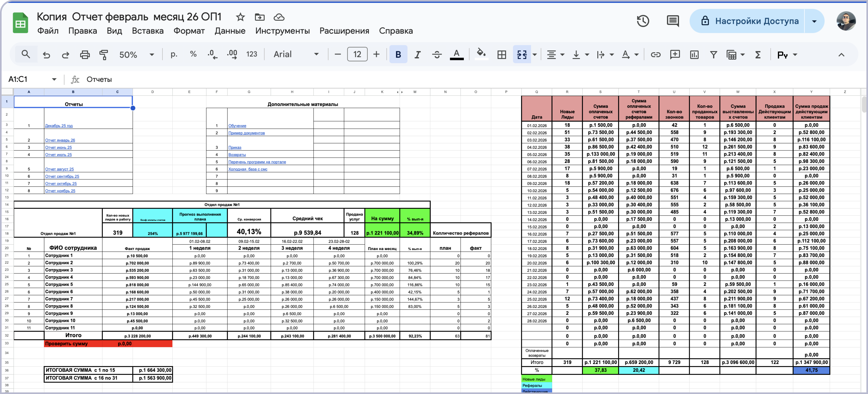Click the undo arrow icon

pos(46,55)
